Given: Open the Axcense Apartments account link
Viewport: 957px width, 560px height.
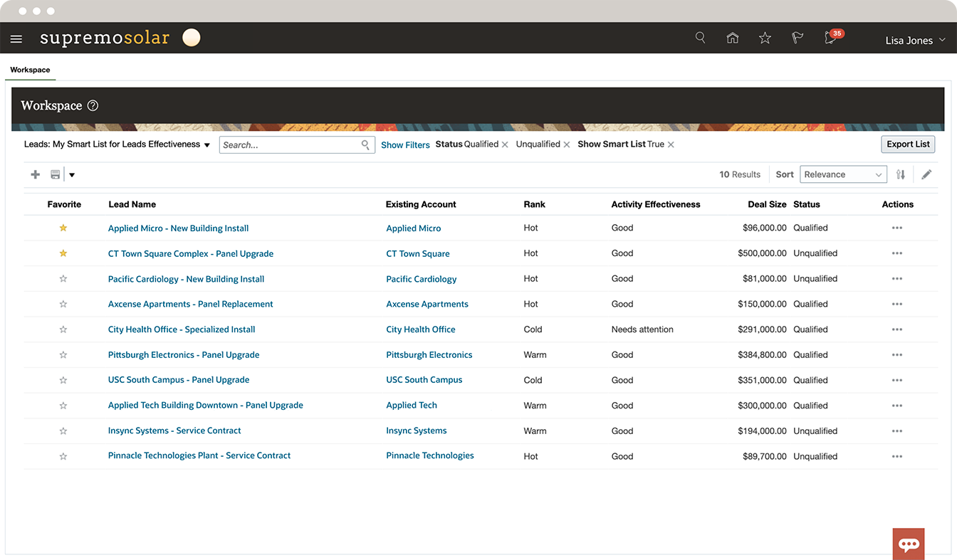Looking at the screenshot, I should (427, 304).
